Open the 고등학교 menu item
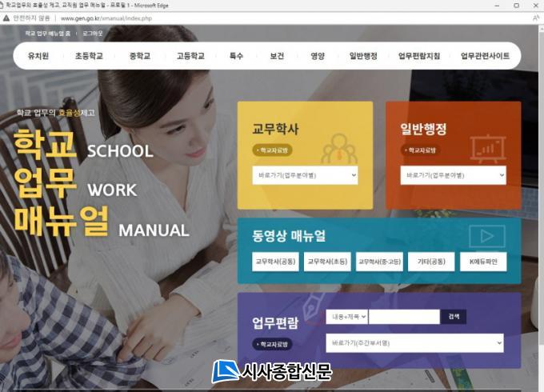Viewport: 544px width, 392px height. pyautogui.click(x=190, y=56)
